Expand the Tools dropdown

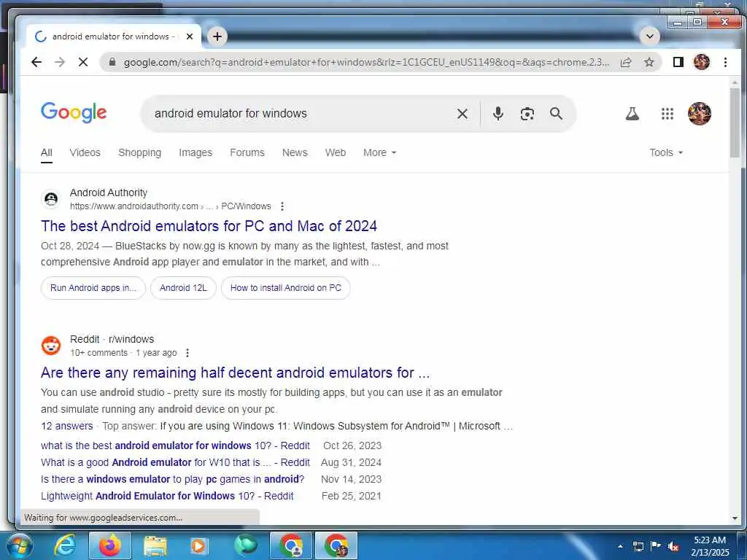666,152
